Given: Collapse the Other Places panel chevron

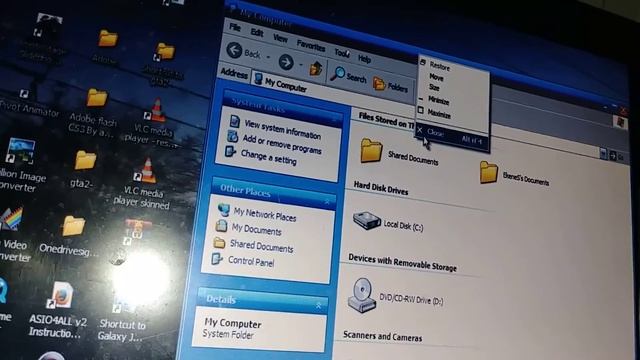Looking at the screenshot, I should click(327, 201).
